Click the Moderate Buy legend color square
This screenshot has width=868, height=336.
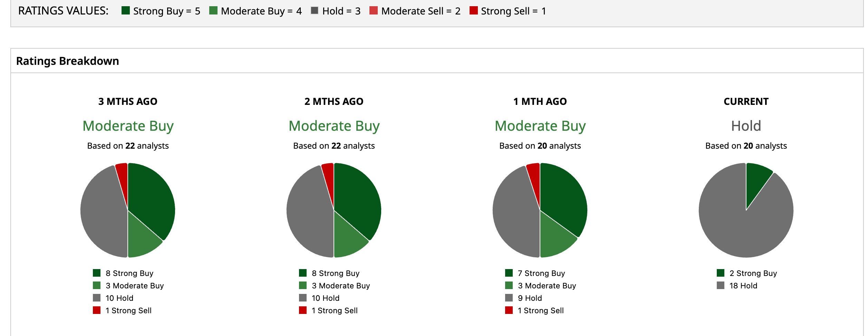coord(213,10)
